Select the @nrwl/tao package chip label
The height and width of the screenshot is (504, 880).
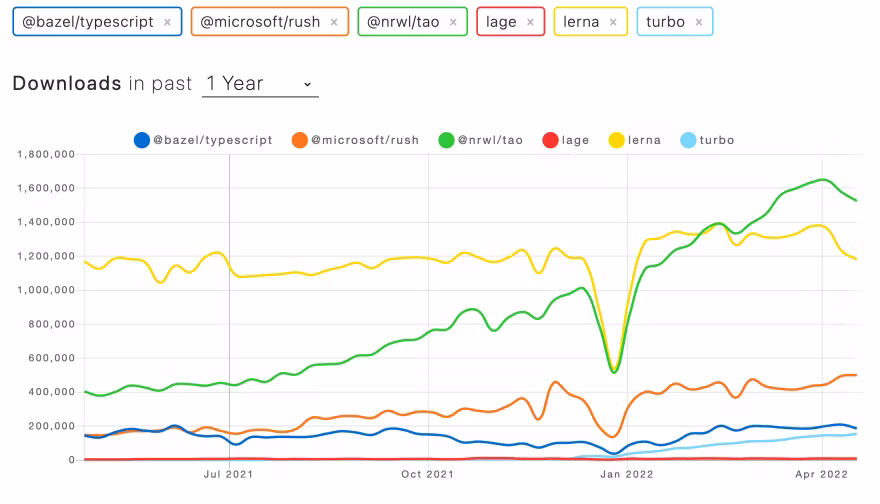401,22
